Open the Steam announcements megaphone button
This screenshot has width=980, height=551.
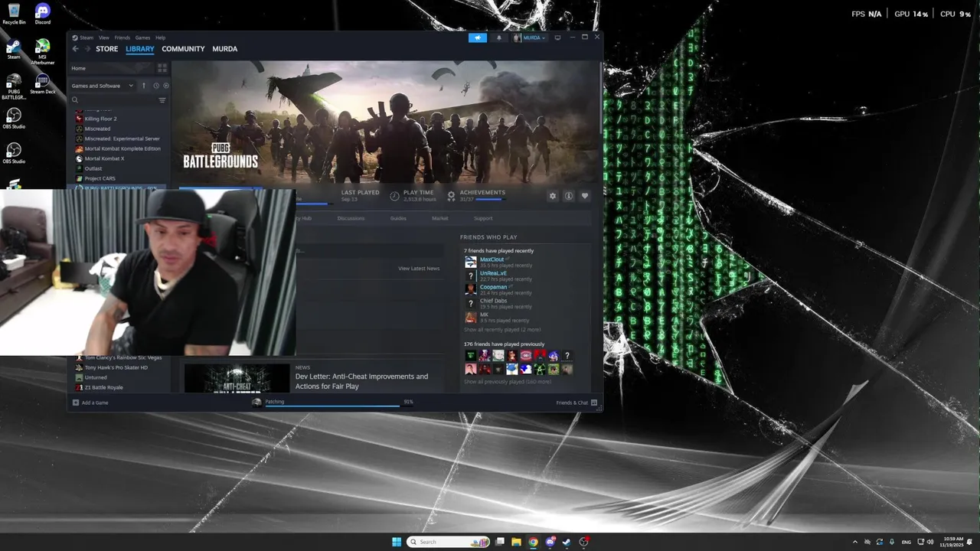tap(478, 37)
